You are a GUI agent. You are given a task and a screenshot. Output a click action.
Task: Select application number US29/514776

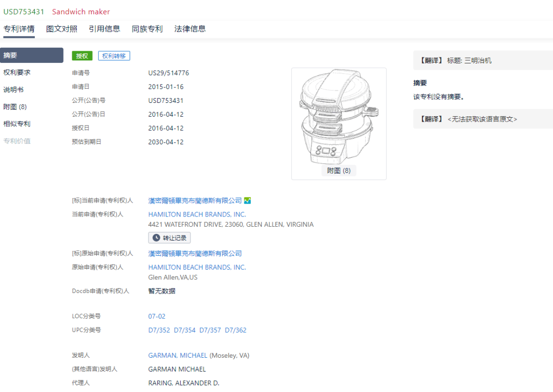pos(168,73)
